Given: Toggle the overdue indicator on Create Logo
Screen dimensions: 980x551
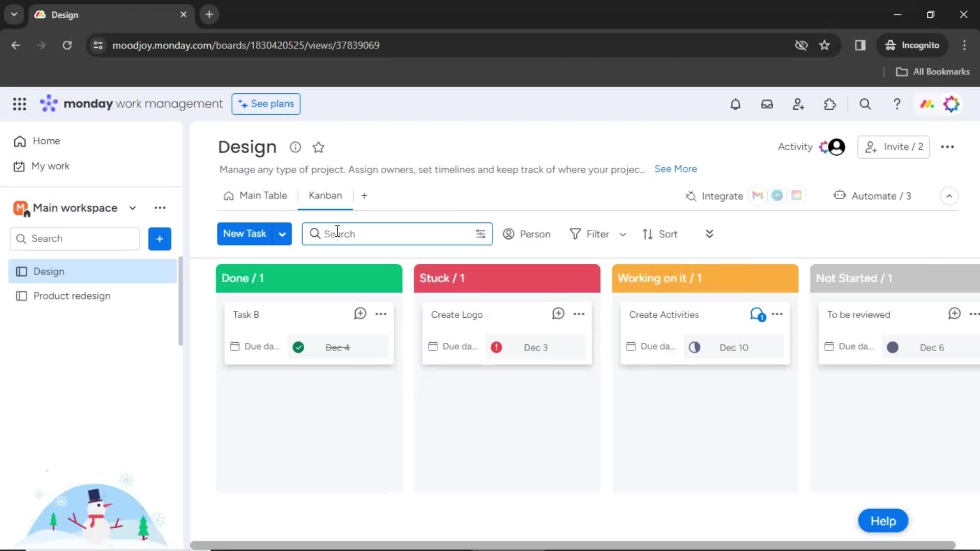Looking at the screenshot, I should tap(497, 346).
